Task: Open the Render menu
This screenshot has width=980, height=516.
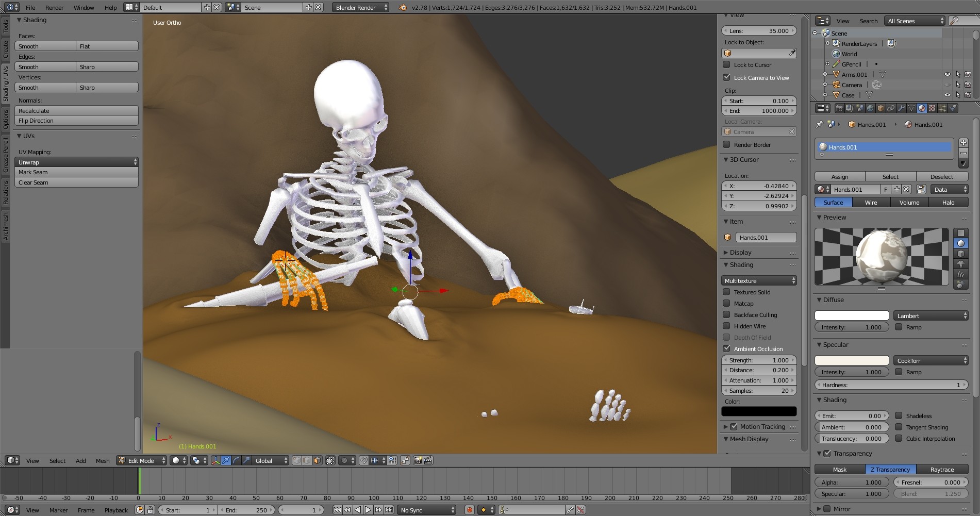Action: [x=54, y=8]
